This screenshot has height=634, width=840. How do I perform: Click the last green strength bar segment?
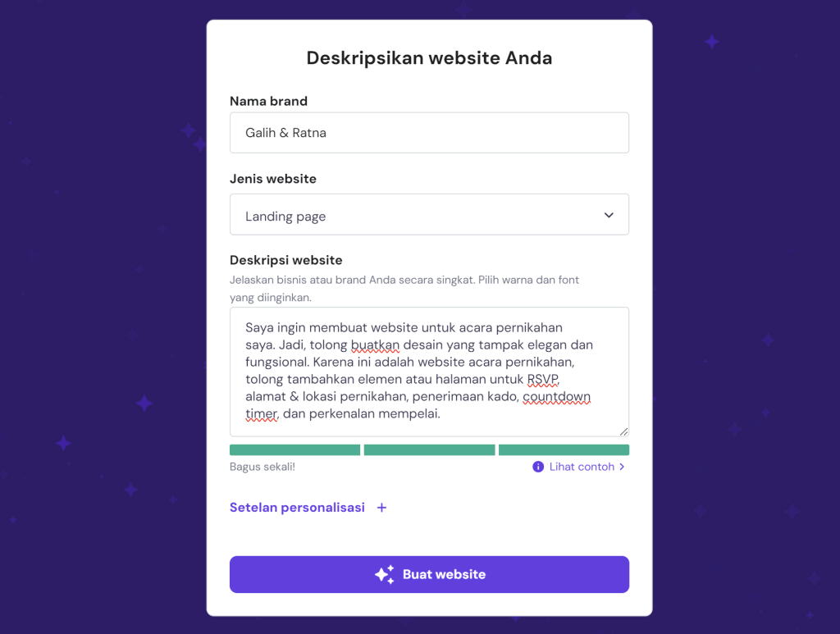click(x=564, y=449)
